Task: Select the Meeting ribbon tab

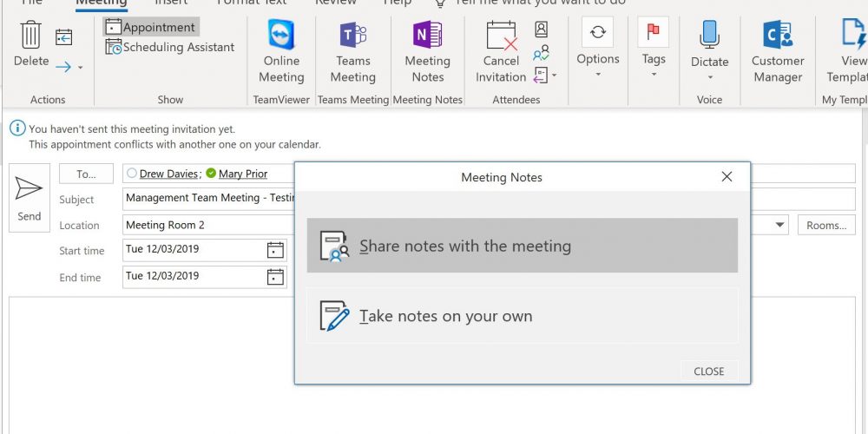Action: click(x=102, y=3)
